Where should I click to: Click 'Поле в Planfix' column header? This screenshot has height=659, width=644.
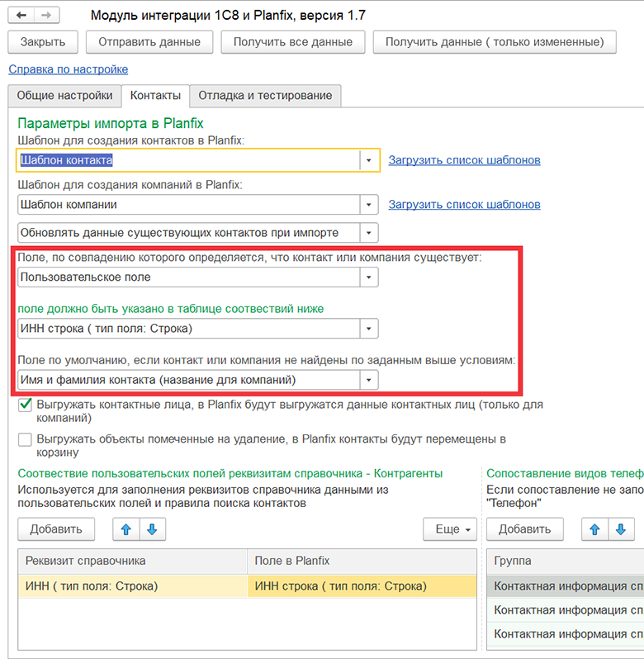coord(362,562)
